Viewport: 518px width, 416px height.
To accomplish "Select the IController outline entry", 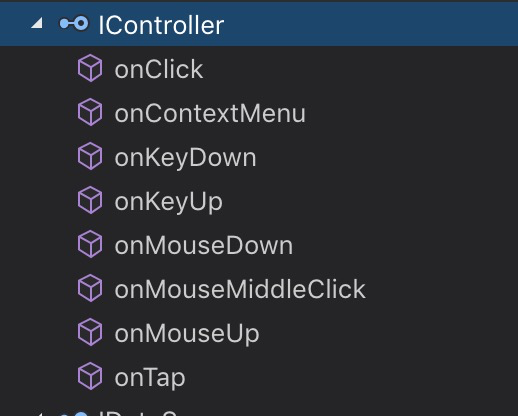I will click(x=259, y=24).
